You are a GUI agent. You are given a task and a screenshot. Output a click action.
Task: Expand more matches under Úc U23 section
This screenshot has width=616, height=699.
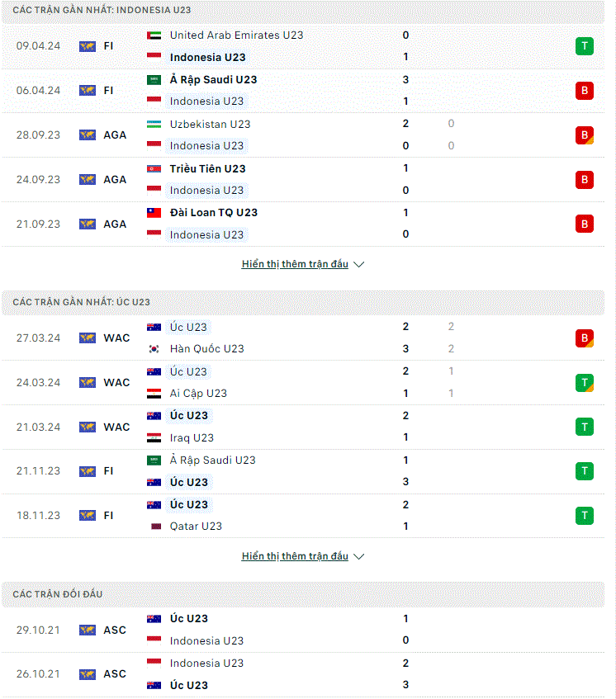(295, 556)
